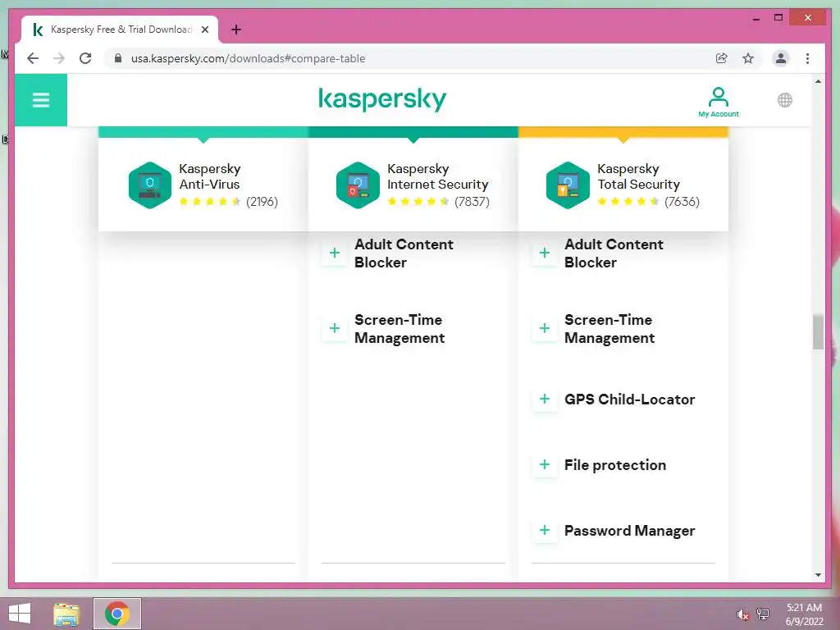Click Anti-Virus star rating (2196)

pyautogui.click(x=228, y=202)
